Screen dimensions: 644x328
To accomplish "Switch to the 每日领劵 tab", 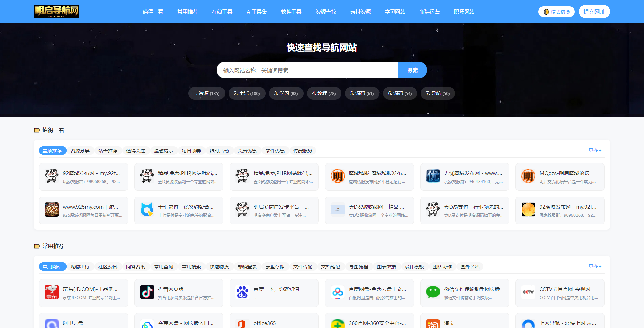I will [x=191, y=151].
